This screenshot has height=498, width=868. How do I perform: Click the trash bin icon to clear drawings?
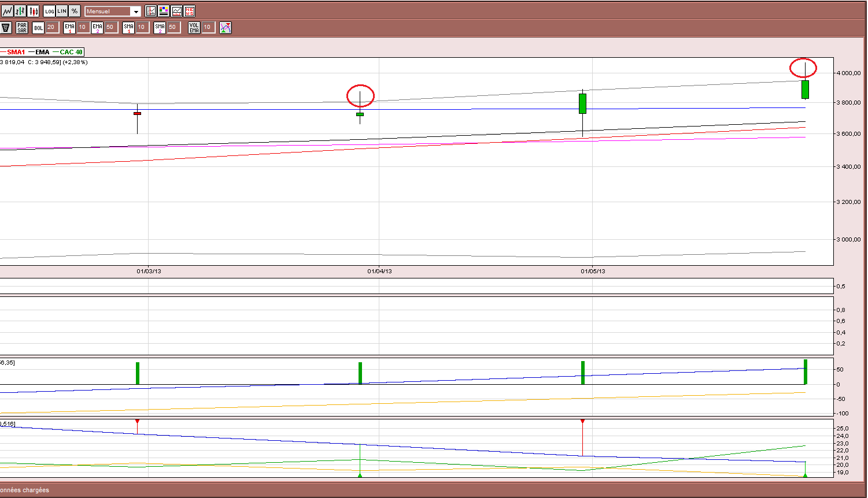6,27
